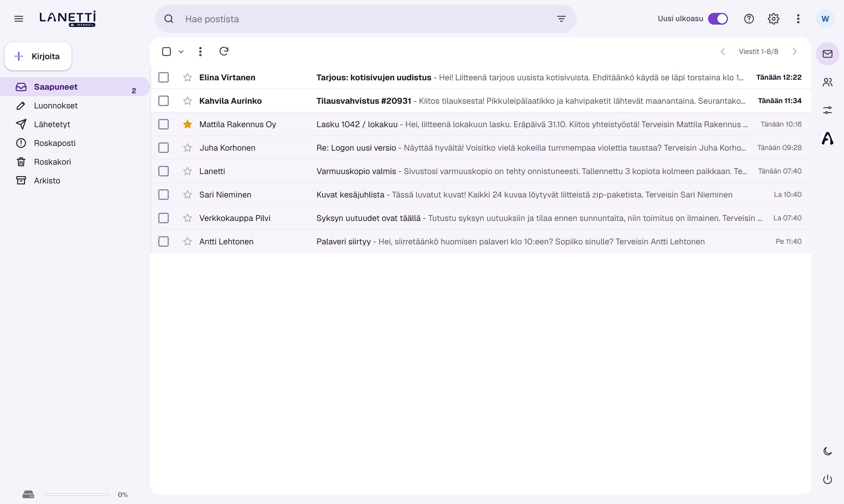Open the Luonnokset drafts folder
844x504 pixels.
pos(75,105)
